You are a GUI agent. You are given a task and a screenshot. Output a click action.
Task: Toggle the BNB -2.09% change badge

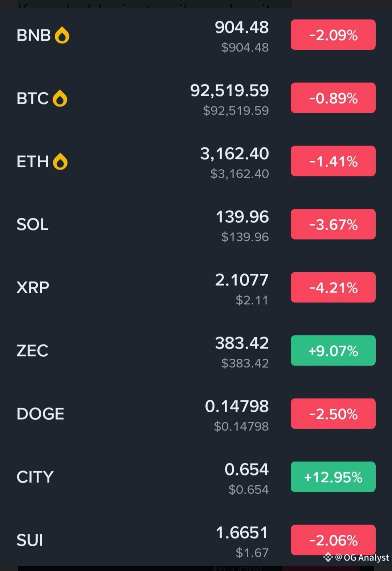click(x=333, y=35)
